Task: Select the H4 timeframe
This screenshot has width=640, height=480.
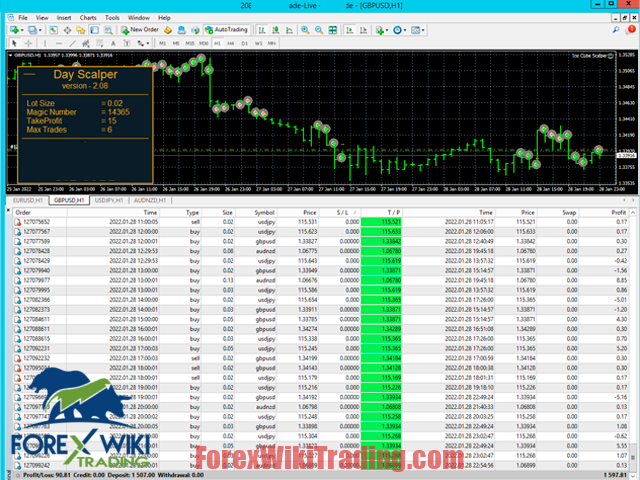Action: coord(231,43)
